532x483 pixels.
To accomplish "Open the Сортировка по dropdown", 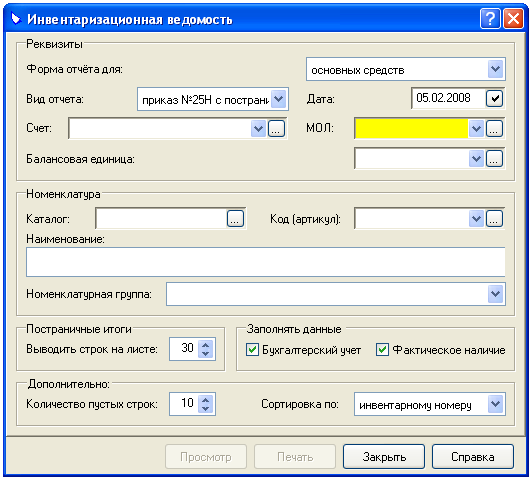I will click(495, 404).
